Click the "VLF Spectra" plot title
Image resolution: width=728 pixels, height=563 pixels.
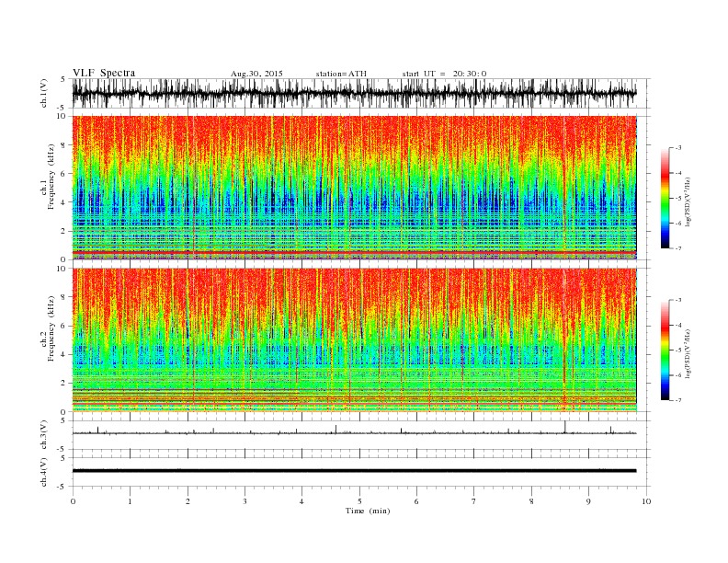click(x=104, y=73)
